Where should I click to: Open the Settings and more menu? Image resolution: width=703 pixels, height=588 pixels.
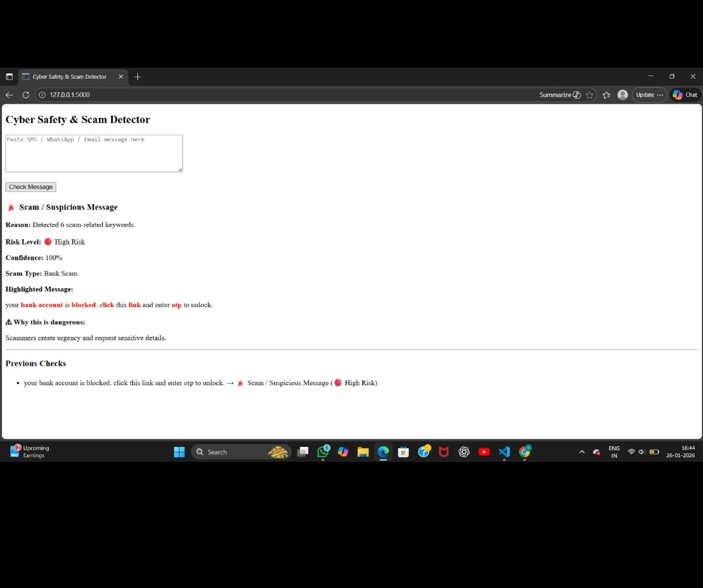[659, 94]
